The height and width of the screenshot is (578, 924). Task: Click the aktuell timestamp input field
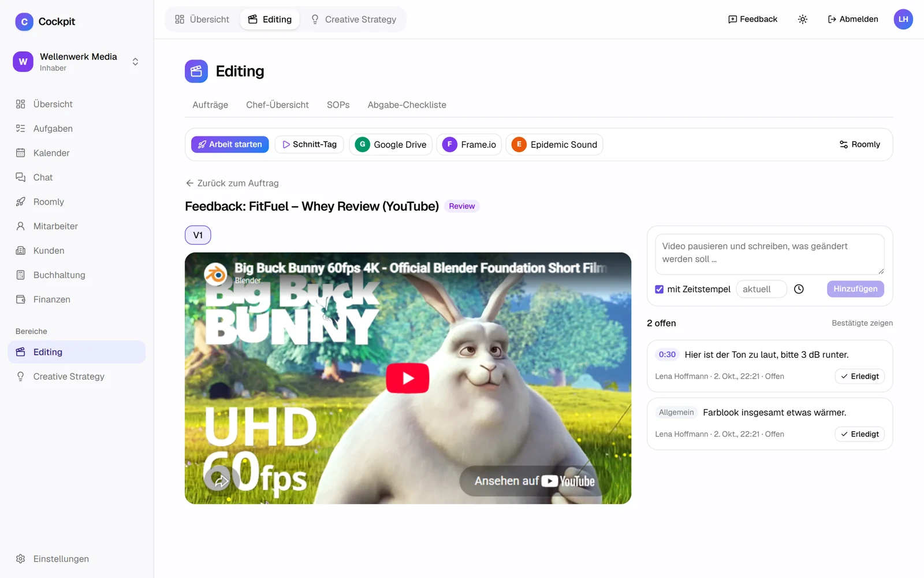tap(761, 289)
